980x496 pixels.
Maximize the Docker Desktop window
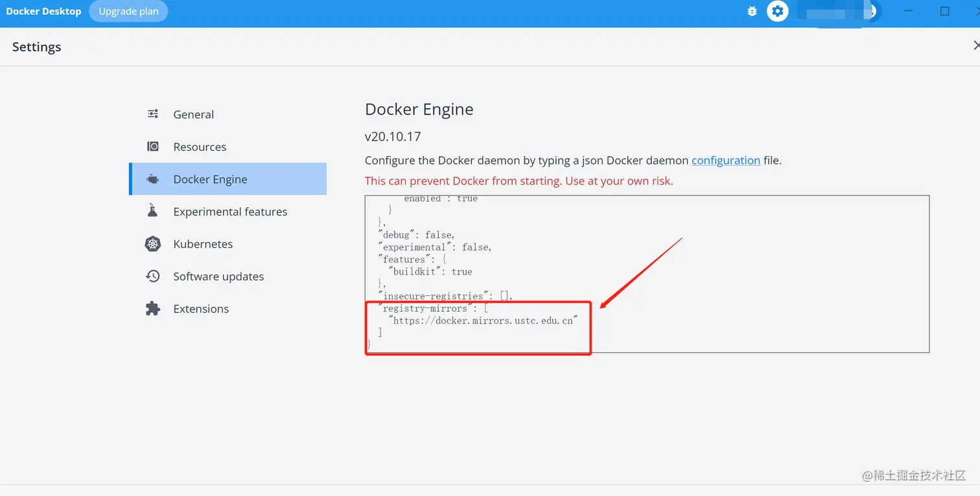pyautogui.click(x=944, y=11)
